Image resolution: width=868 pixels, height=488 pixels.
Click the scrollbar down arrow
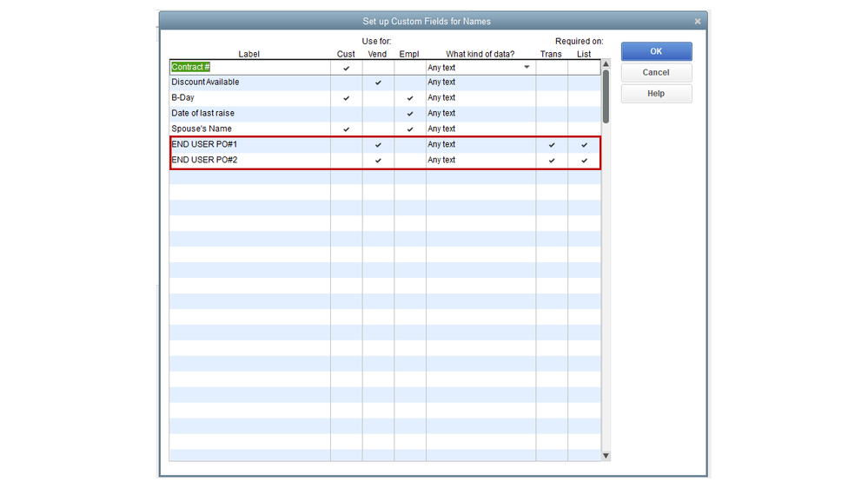[x=606, y=456]
